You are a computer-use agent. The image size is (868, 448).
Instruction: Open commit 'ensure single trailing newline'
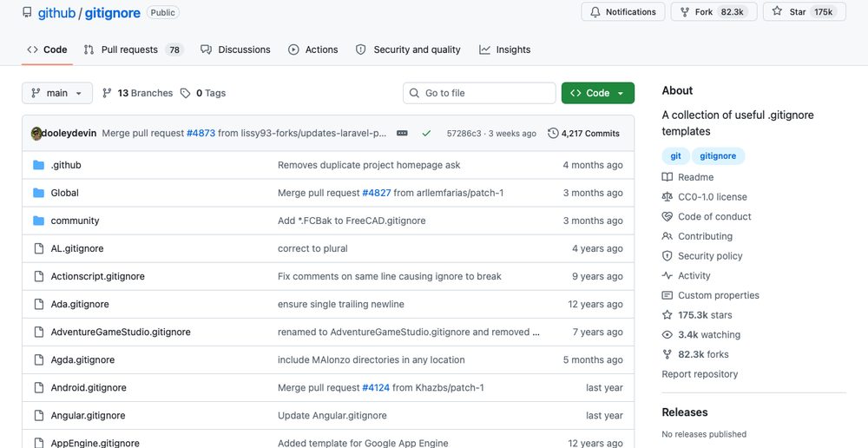pyautogui.click(x=341, y=304)
